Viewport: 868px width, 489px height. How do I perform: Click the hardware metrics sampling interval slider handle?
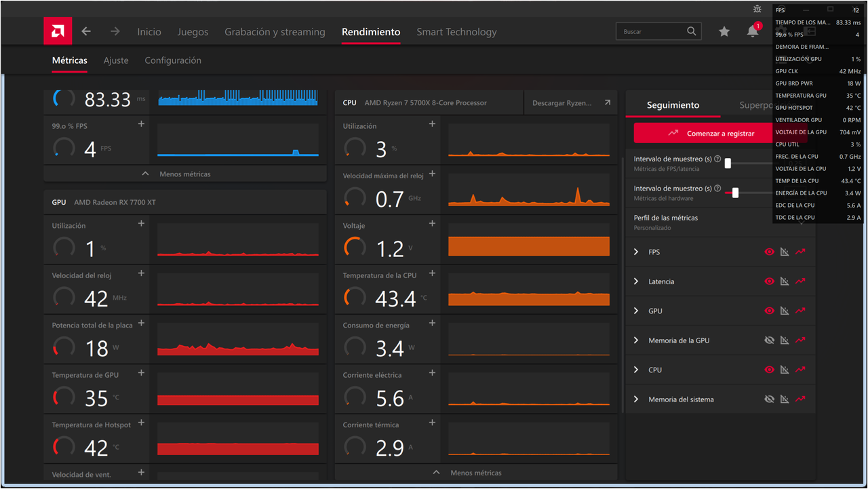point(735,193)
